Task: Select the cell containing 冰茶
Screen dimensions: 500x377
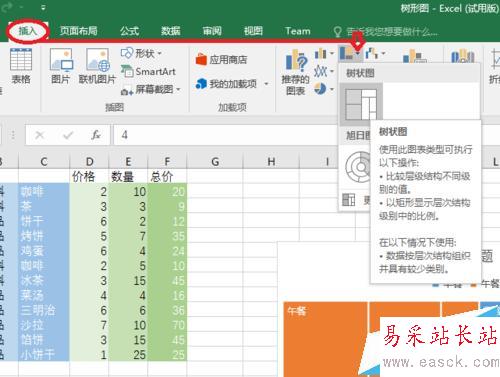Action: (x=44, y=280)
